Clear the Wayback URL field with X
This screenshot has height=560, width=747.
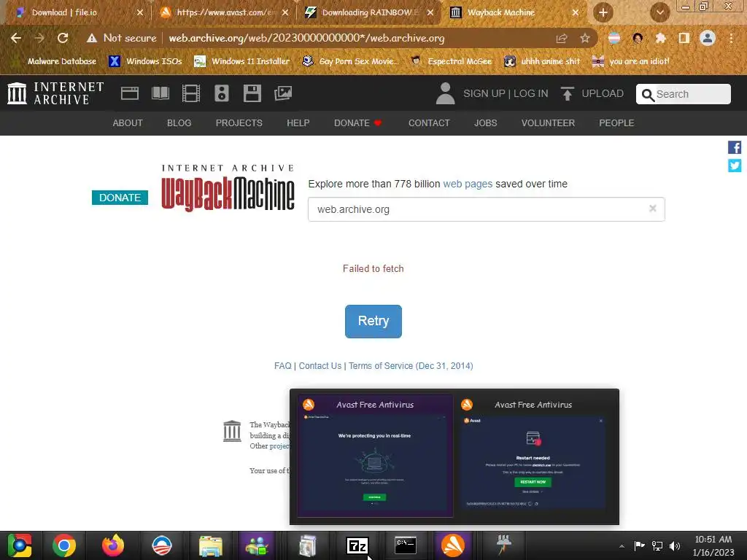coord(653,209)
